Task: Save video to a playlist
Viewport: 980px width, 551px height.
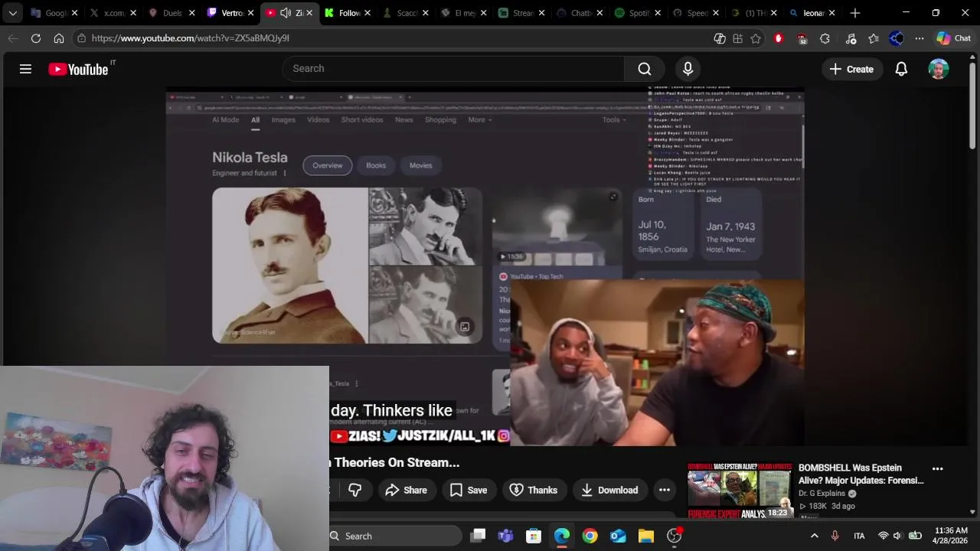Action: coord(468,490)
